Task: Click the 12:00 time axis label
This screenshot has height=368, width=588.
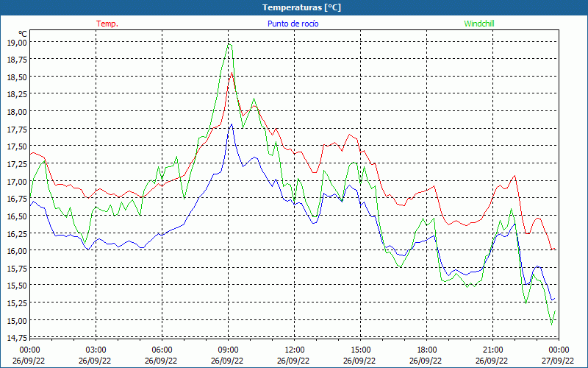Action: (x=295, y=350)
